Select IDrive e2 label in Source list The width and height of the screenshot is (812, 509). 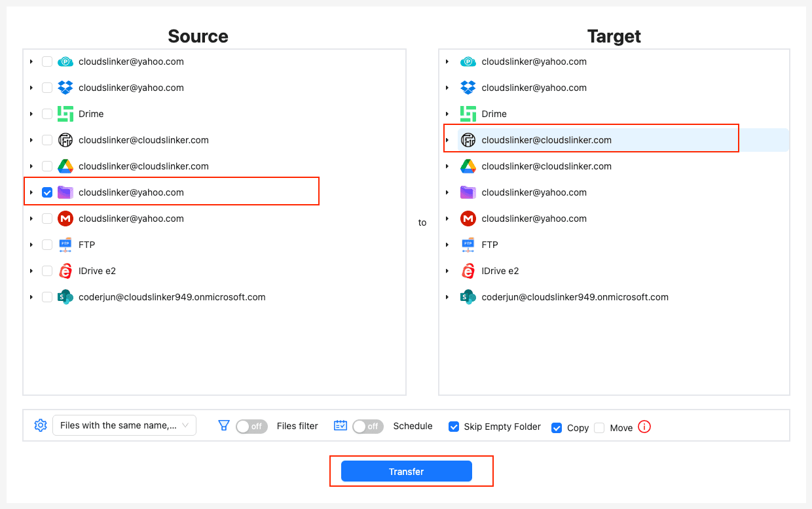point(97,271)
